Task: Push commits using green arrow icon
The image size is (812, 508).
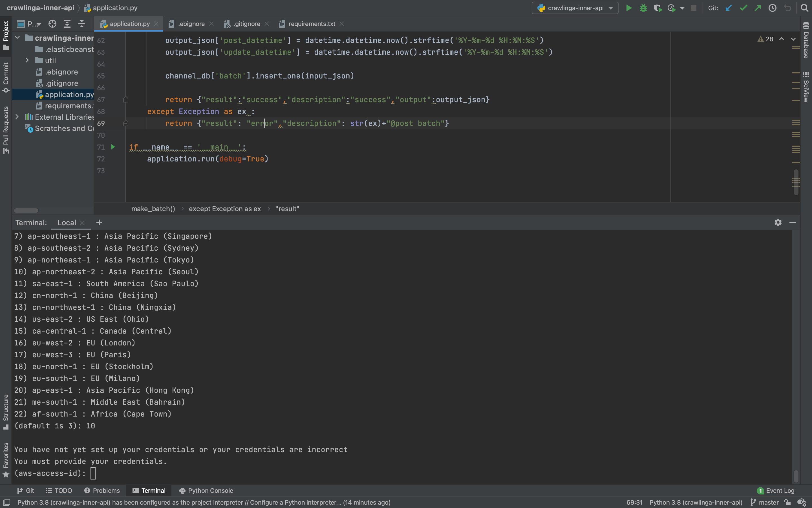Action: [x=758, y=8]
